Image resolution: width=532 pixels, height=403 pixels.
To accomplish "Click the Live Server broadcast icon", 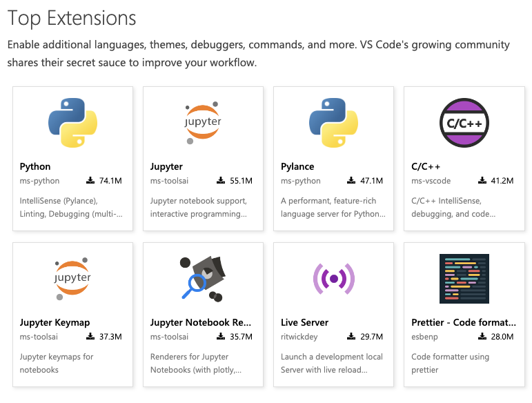I will pos(333,279).
